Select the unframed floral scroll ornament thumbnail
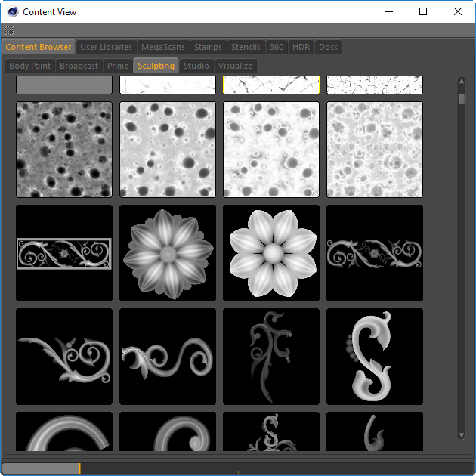 coord(375,253)
